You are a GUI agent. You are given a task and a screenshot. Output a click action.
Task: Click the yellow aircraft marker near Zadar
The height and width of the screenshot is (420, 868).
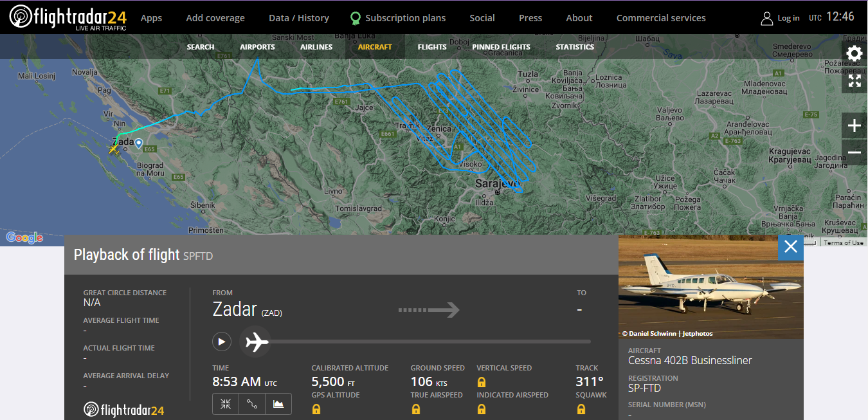[x=114, y=149]
